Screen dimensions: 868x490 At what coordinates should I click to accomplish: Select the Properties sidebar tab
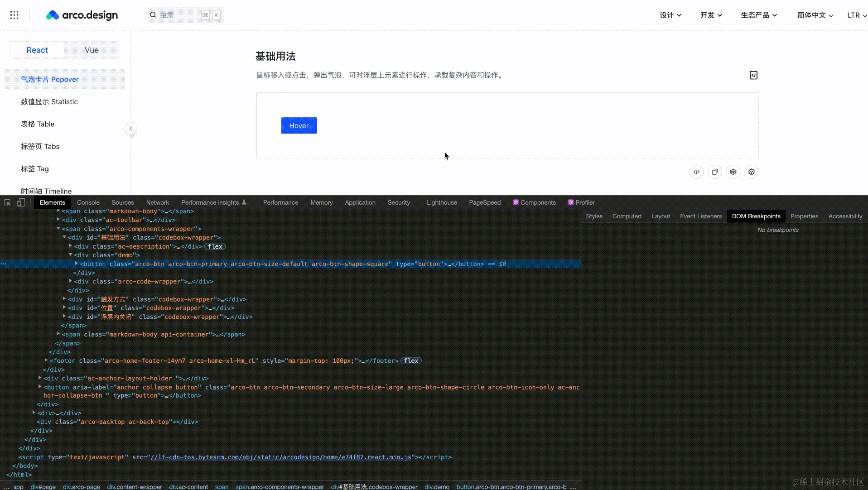[x=804, y=216]
